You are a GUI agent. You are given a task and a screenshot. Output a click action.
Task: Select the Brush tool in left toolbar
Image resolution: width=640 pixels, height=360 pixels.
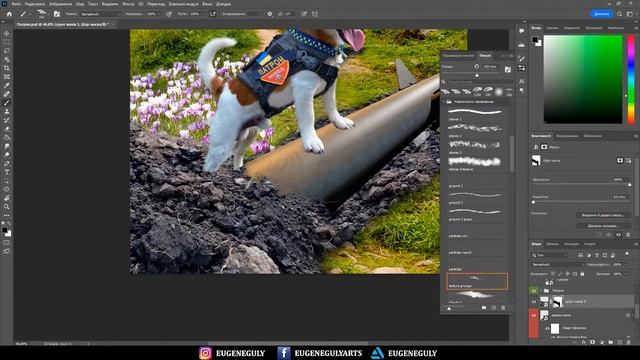pyautogui.click(x=7, y=103)
